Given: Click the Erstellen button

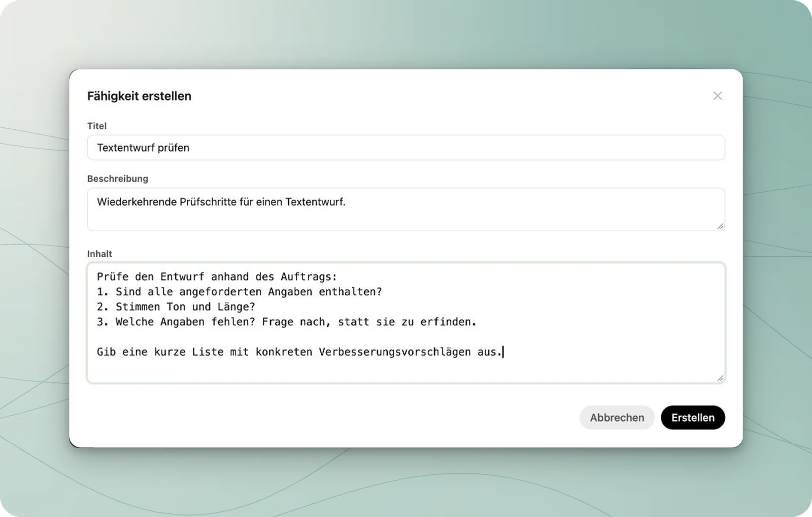Looking at the screenshot, I should [693, 418].
